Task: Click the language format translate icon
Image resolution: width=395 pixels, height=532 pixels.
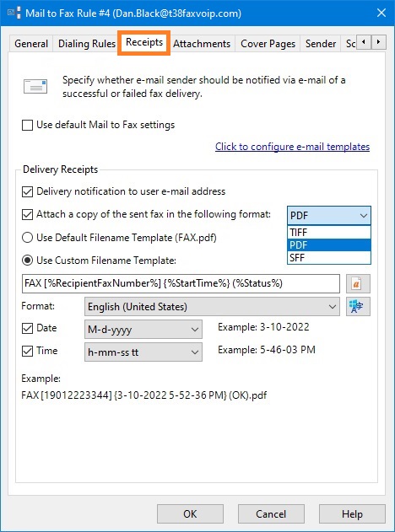Action: (x=358, y=306)
